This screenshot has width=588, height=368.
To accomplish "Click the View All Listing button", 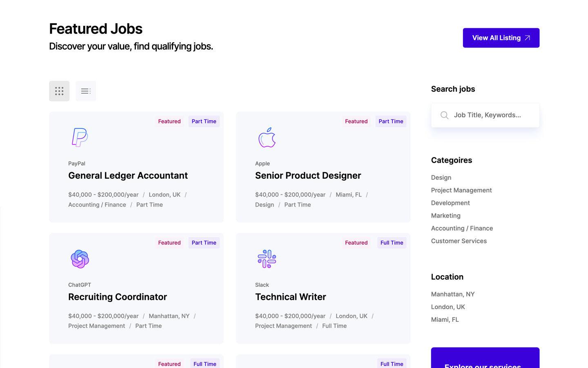I will coord(501,38).
